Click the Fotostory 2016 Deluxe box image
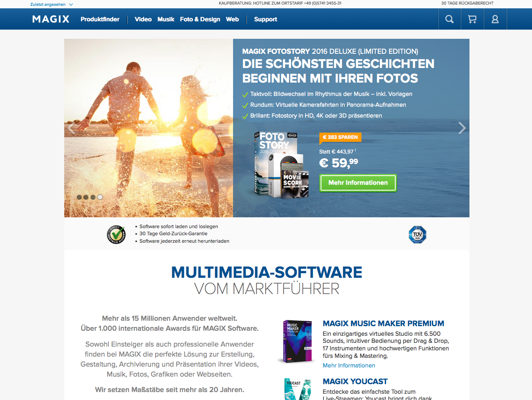 (x=281, y=165)
